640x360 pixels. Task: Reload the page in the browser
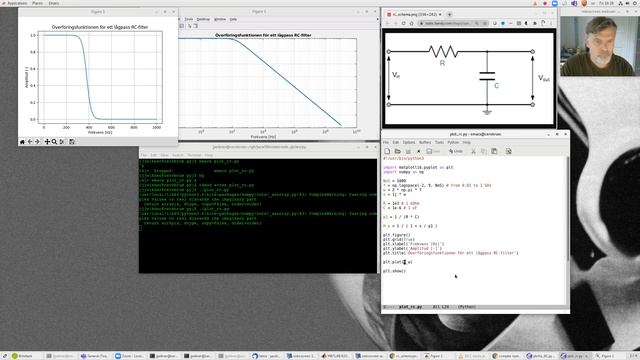point(403,23)
